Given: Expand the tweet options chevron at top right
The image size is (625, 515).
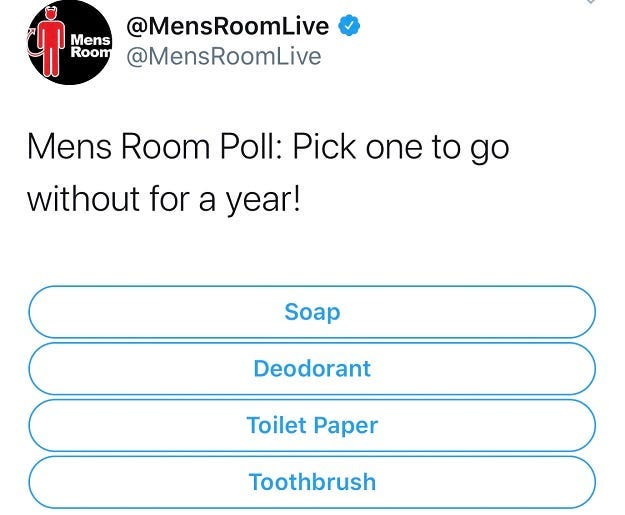Looking at the screenshot, I should 592,3.
